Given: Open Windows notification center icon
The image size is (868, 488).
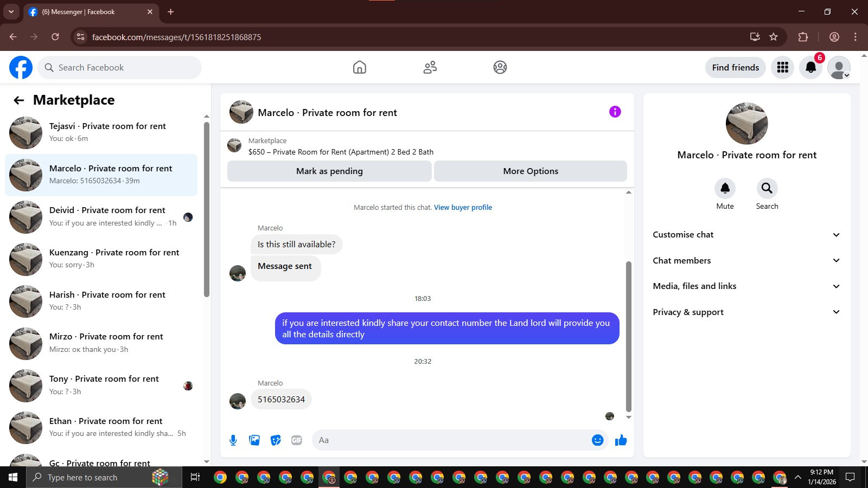Looking at the screenshot, I should pos(850,477).
